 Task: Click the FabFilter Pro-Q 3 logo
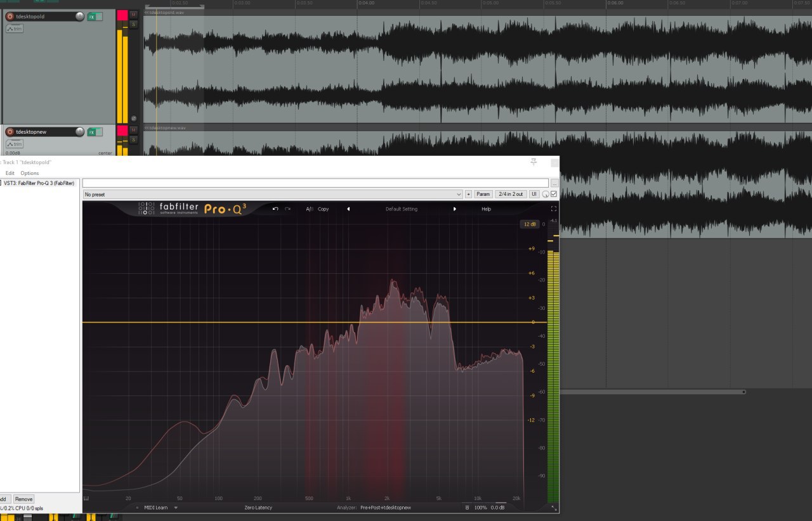coord(192,209)
